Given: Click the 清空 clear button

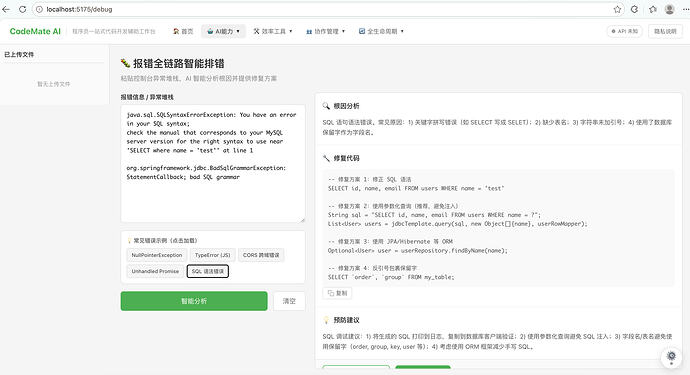Looking at the screenshot, I should point(289,301).
